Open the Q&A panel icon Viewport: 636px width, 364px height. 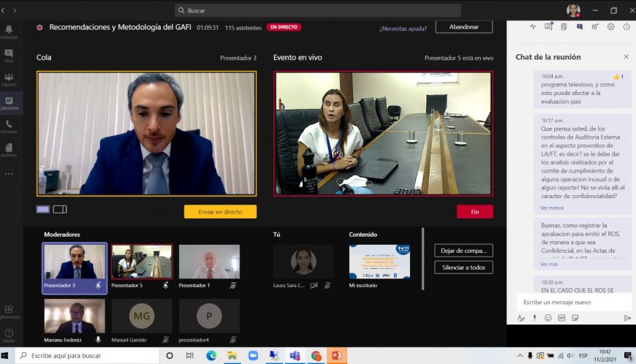coord(548,26)
